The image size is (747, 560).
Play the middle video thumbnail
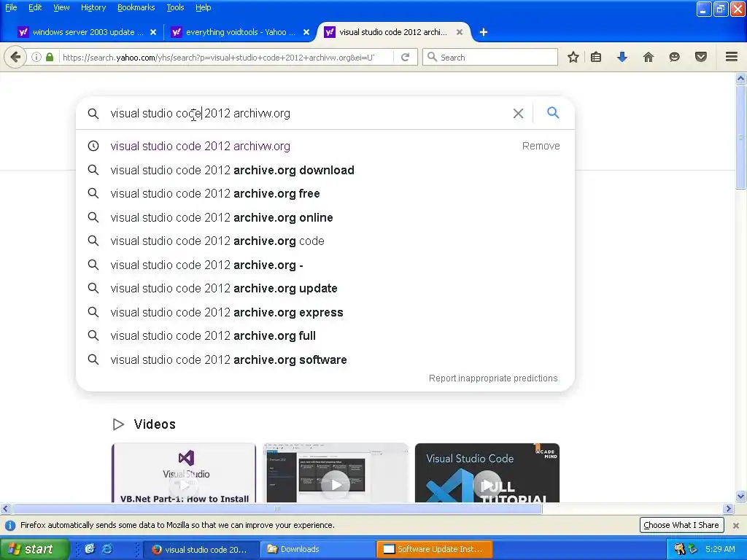click(336, 472)
